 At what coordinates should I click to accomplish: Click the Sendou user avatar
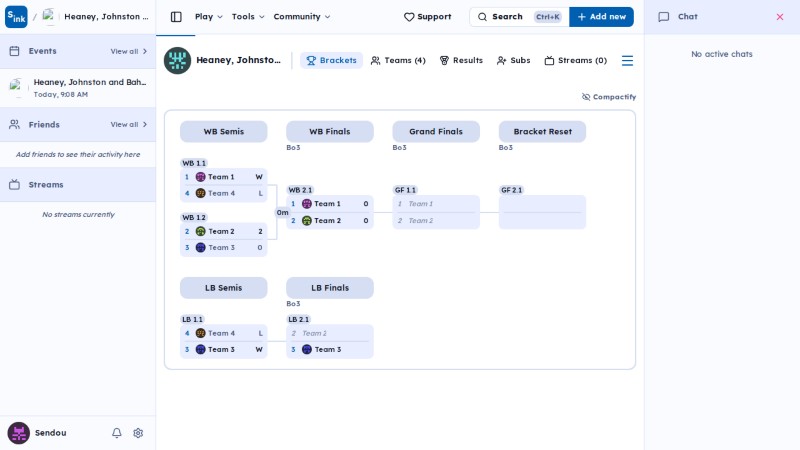18,433
